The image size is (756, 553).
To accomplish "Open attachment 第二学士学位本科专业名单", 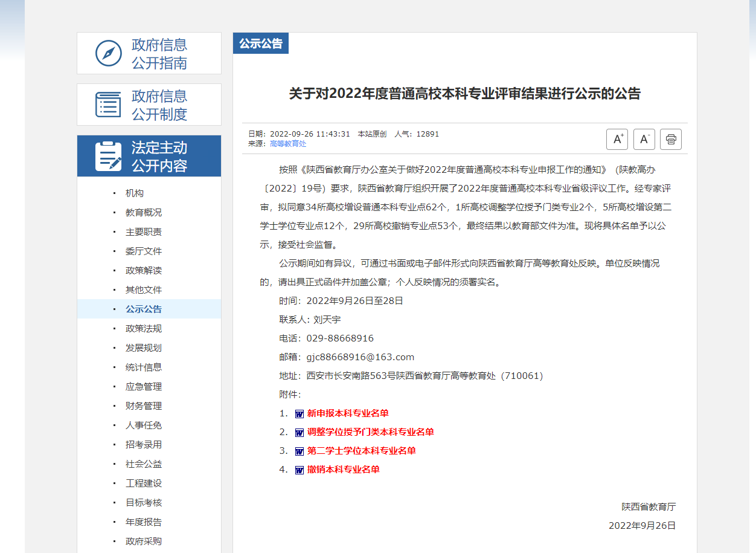I will (x=361, y=451).
